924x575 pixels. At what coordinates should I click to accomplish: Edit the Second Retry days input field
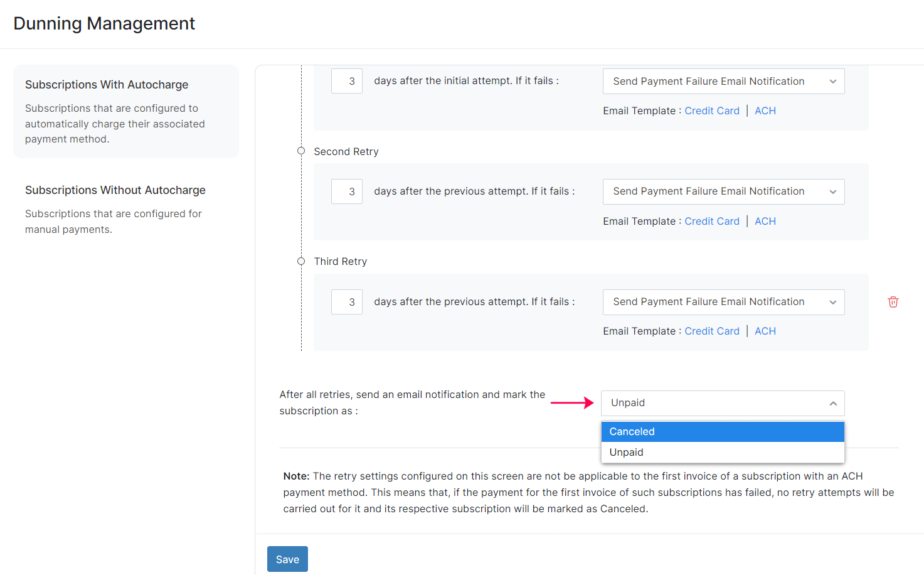347,191
